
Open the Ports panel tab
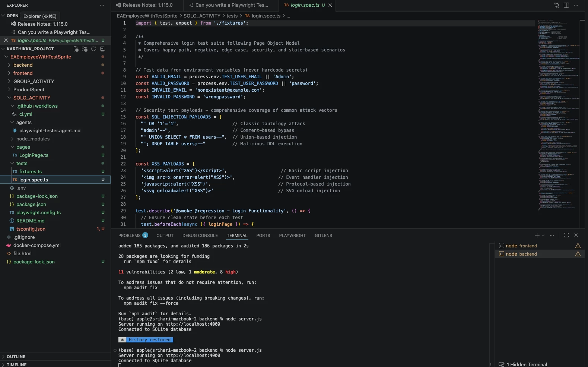[x=263, y=235]
